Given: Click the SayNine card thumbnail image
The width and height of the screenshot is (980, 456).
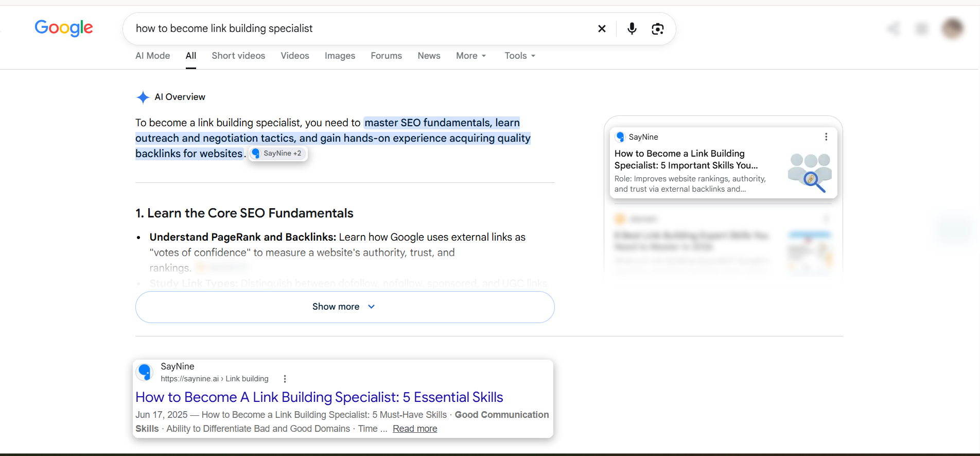Looking at the screenshot, I should coord(810,173).
